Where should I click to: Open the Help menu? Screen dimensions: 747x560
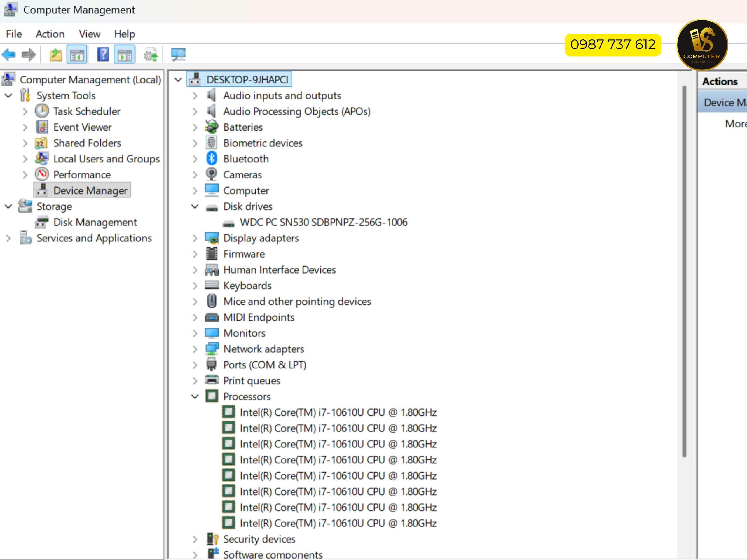(125, 34)
